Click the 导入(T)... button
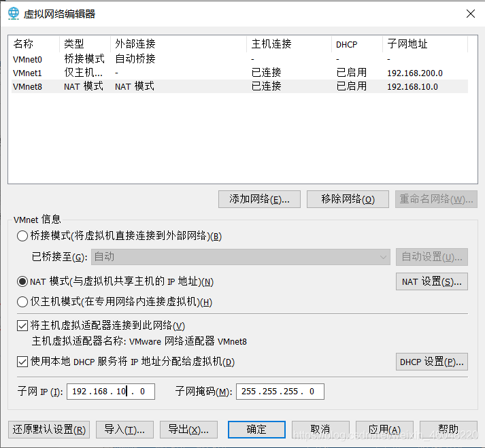The image size is (485, 448). pyautogui.click(x=124, y=430)
